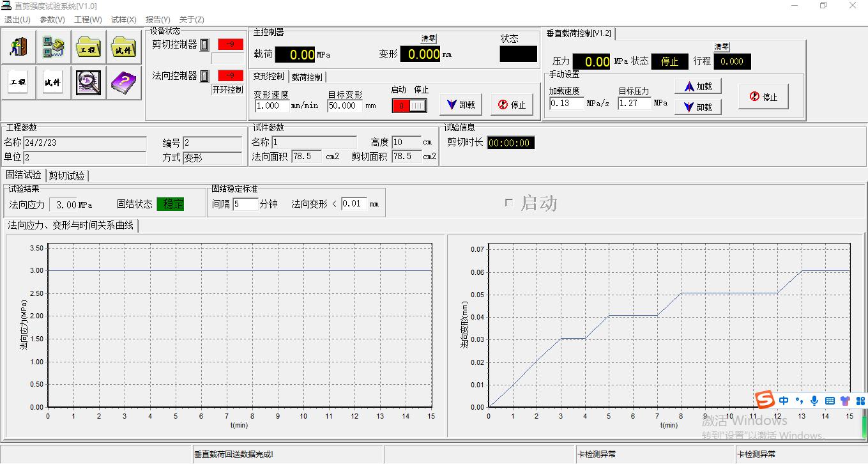
Task: Click the 停止 button in main controller
Action: pyautogui.click(x=512, y=105)
